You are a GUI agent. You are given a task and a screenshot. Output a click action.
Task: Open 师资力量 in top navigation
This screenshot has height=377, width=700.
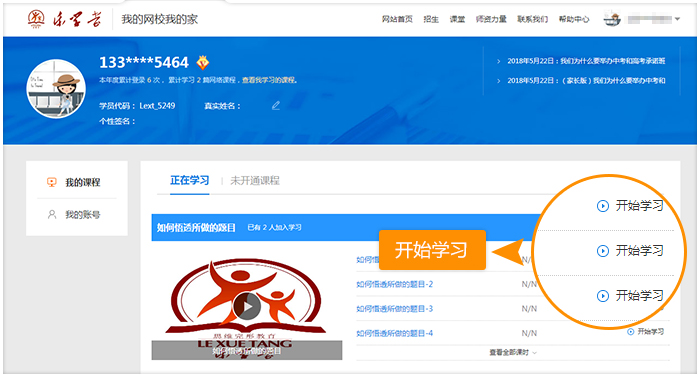click(491, 19)
